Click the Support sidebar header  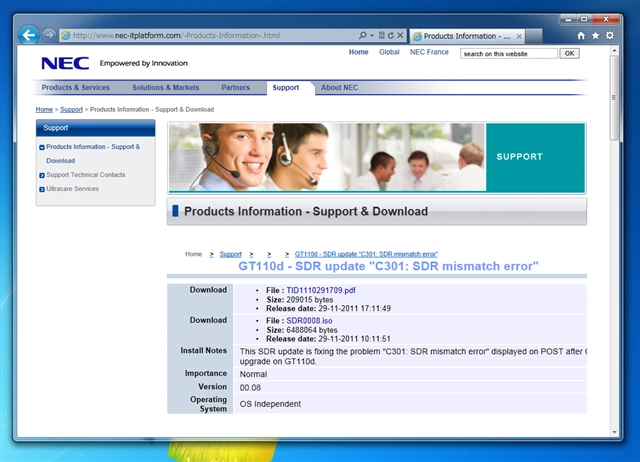96,128
